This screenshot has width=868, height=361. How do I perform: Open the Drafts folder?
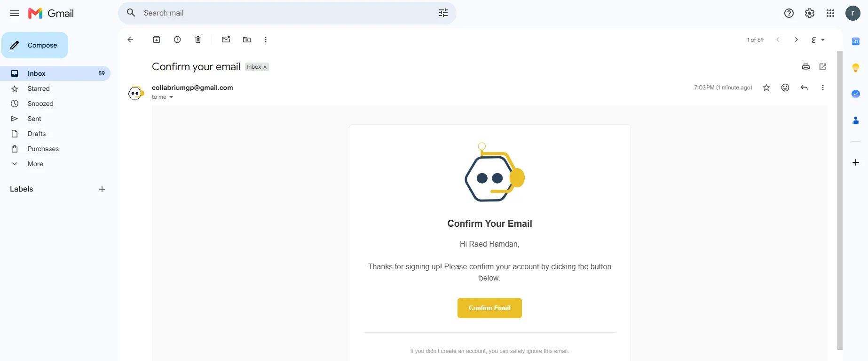point(55,134)
